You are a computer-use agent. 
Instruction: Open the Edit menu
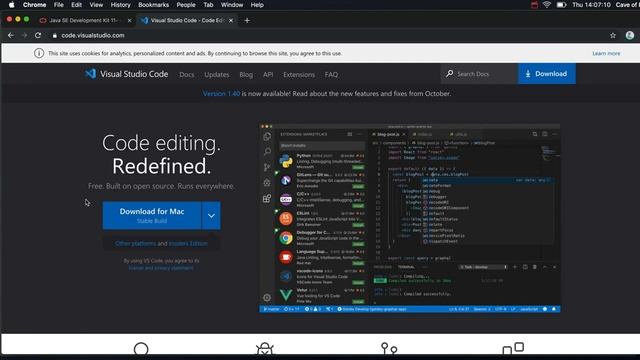pyautogui.click(x=76, y=5)
